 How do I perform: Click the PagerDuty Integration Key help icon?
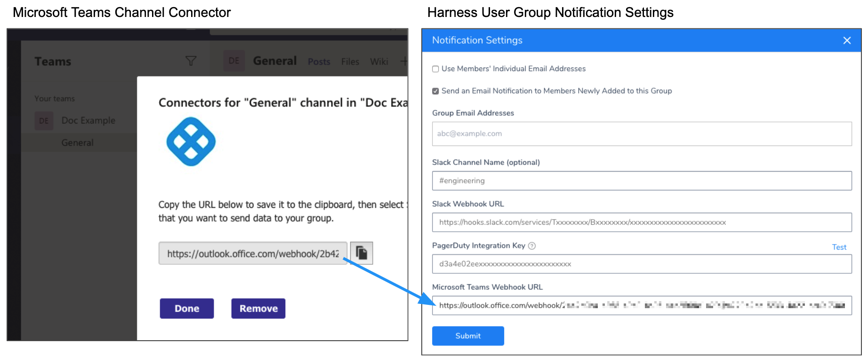tap(532, 245)
